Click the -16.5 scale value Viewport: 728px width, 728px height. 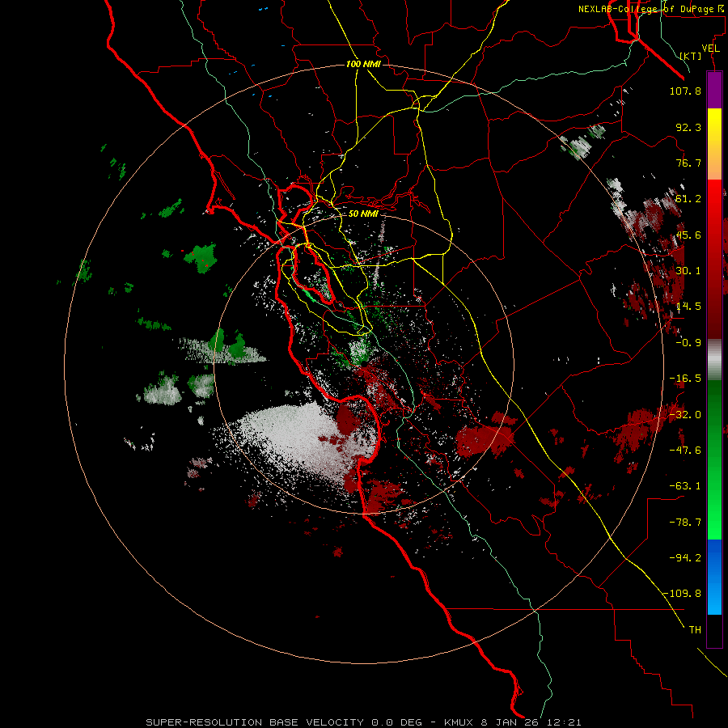pos(685,379)
